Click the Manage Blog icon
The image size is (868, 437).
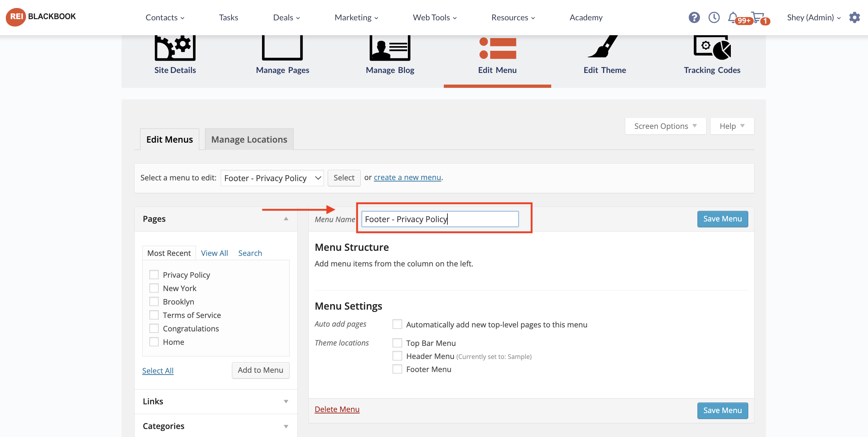390,48
